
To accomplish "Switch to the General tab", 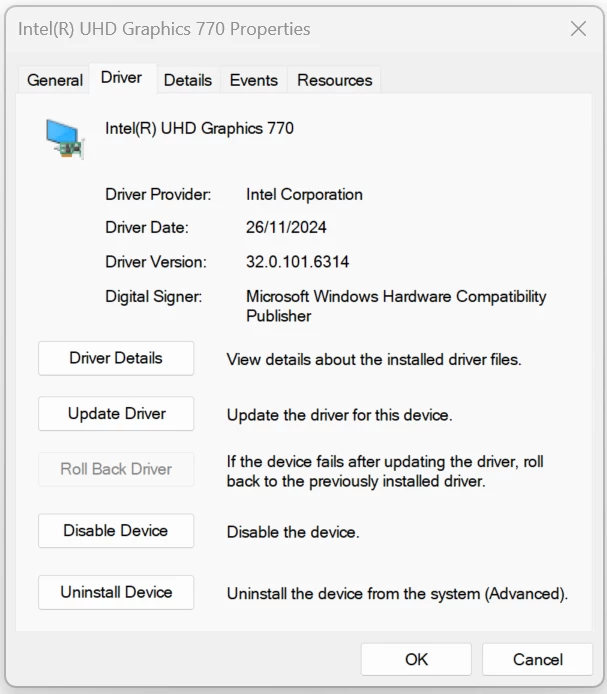I will [54, 80].
